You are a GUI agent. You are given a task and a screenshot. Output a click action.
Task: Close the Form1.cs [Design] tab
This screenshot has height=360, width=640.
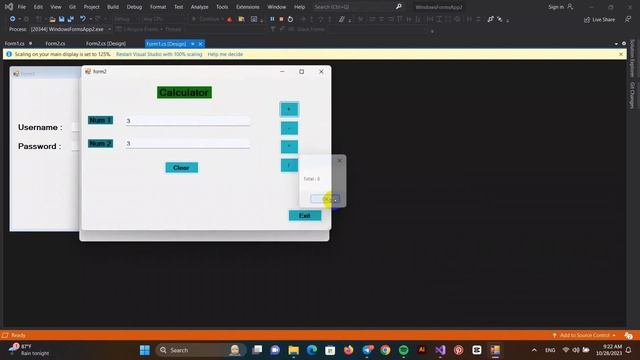[200, 44]
